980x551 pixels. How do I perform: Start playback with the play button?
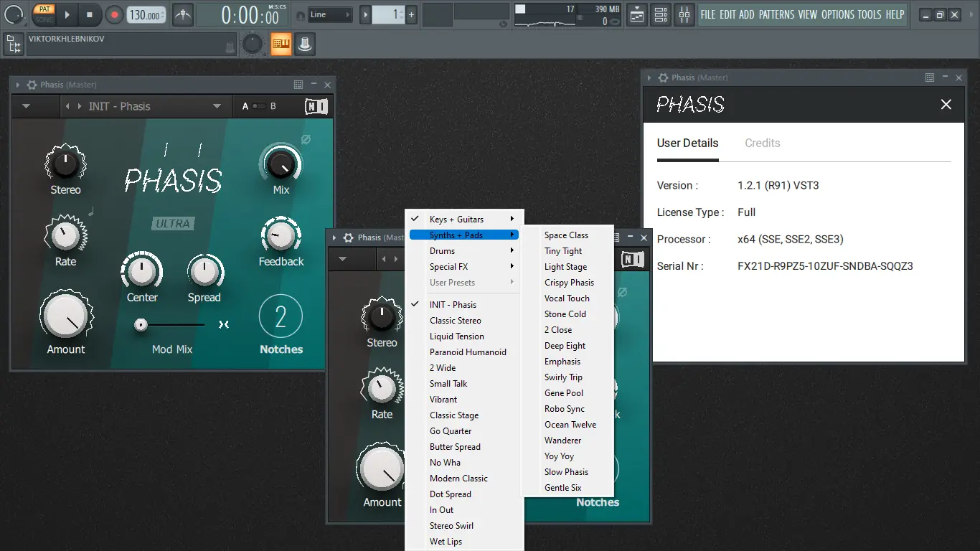[67, 14]
